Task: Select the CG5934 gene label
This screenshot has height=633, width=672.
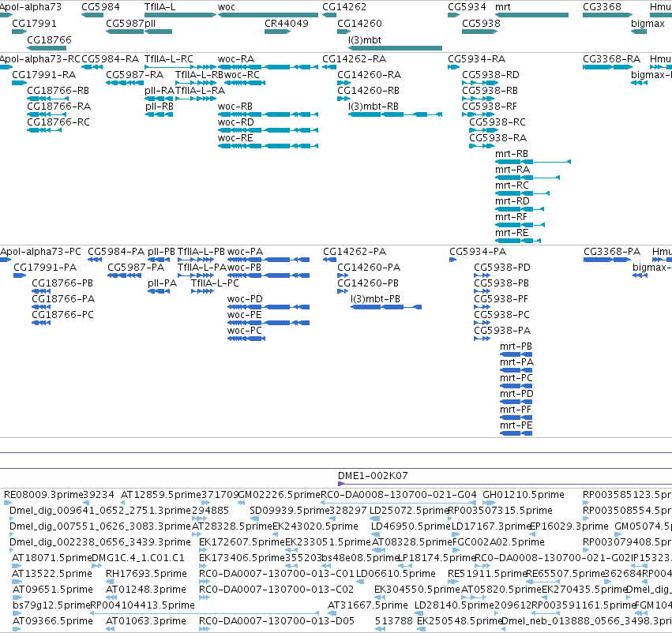Action: pos(467,7)
